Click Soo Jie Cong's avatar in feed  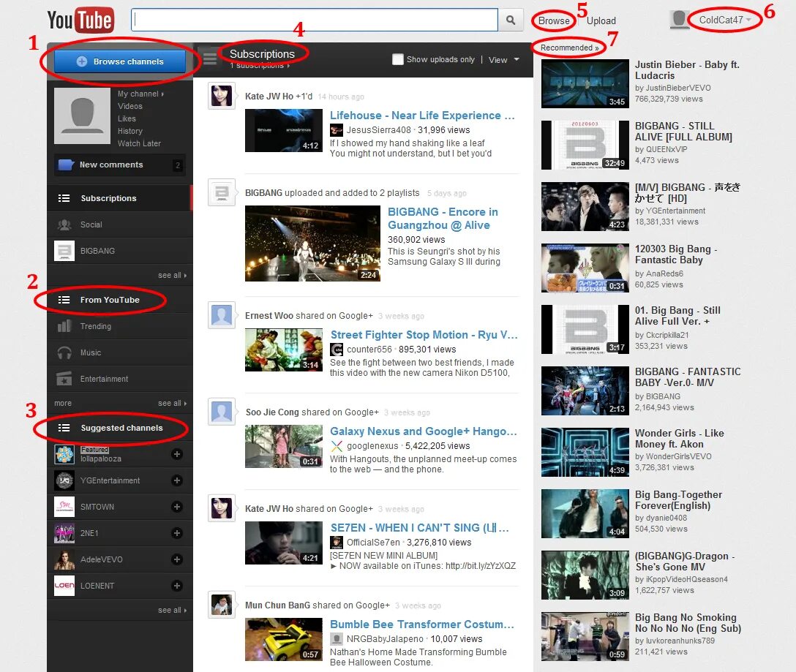coord(222,412)
